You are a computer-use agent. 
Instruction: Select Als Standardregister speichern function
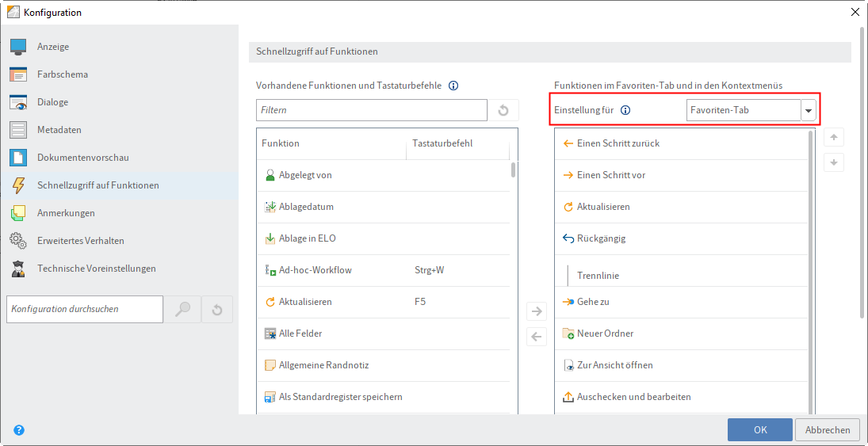coord(383,397)
